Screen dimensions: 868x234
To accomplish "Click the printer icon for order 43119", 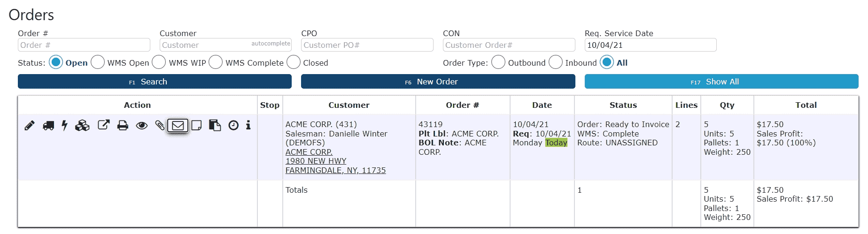I will (x=123, y=126).
